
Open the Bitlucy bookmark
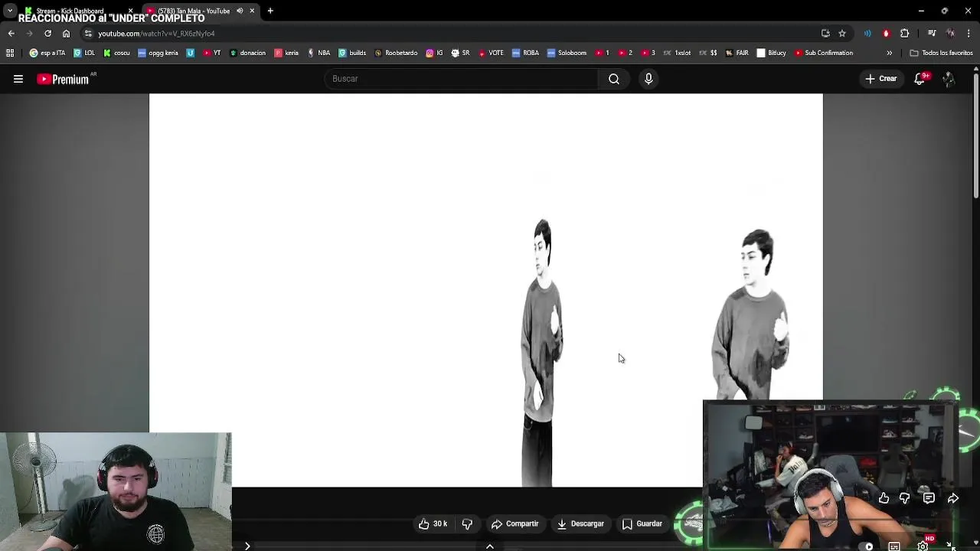click(x=772, y=53)
